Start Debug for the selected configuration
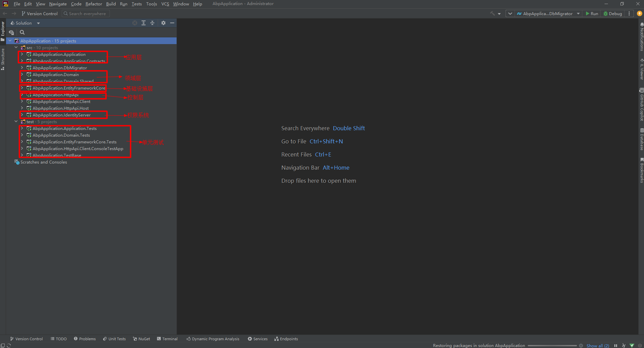This screenshot has height=348, width=644. (613, 13)
